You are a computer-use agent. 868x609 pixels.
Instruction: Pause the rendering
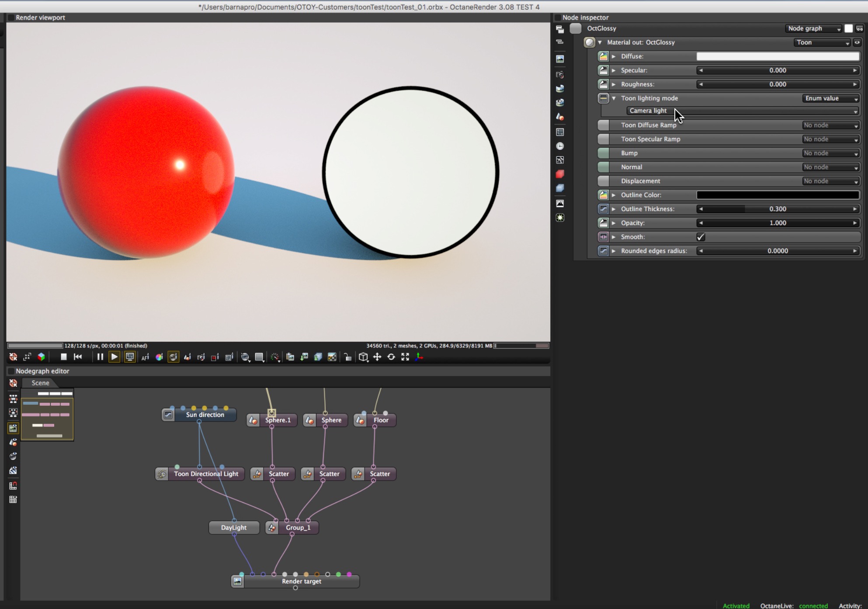coord(100,357)
